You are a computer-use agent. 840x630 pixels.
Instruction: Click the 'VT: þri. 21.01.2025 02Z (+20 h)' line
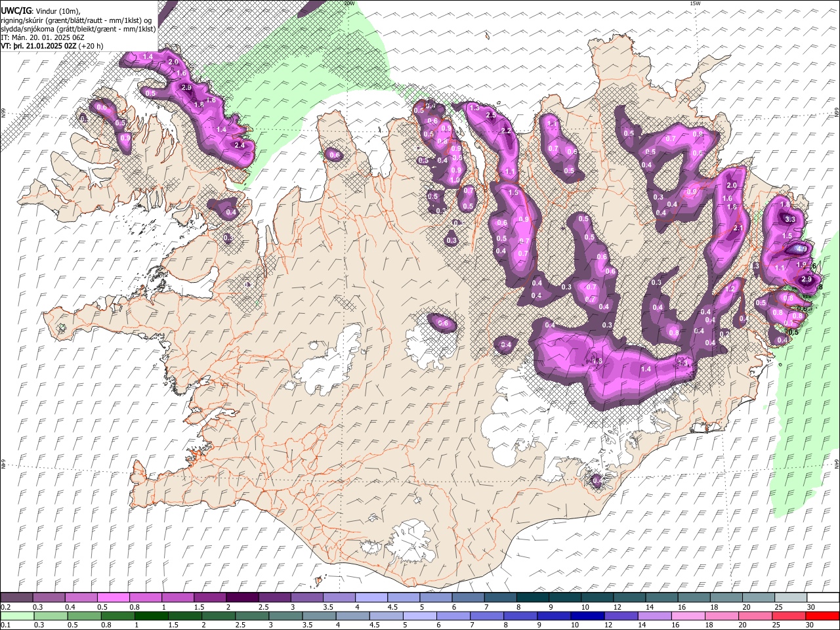coord(52,46)
